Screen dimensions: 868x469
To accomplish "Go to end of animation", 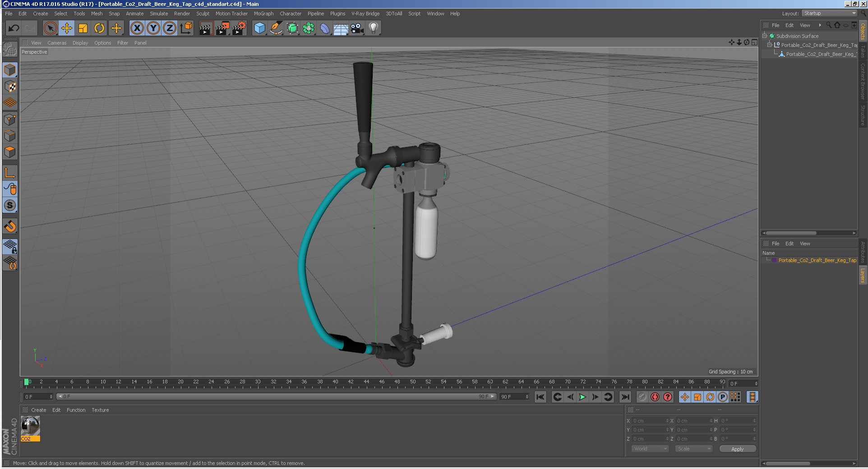I will coord(625,397).
